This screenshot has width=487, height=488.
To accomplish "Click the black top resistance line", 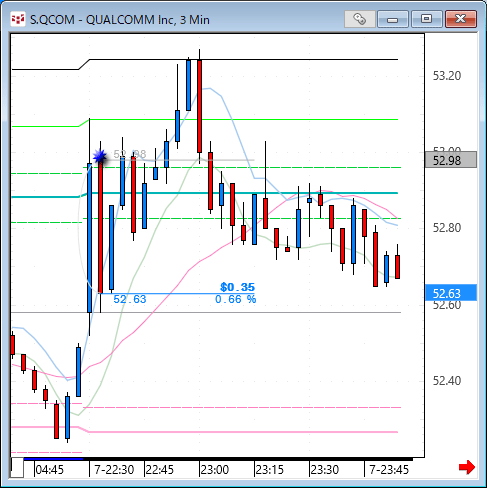I will coord(243,60).
